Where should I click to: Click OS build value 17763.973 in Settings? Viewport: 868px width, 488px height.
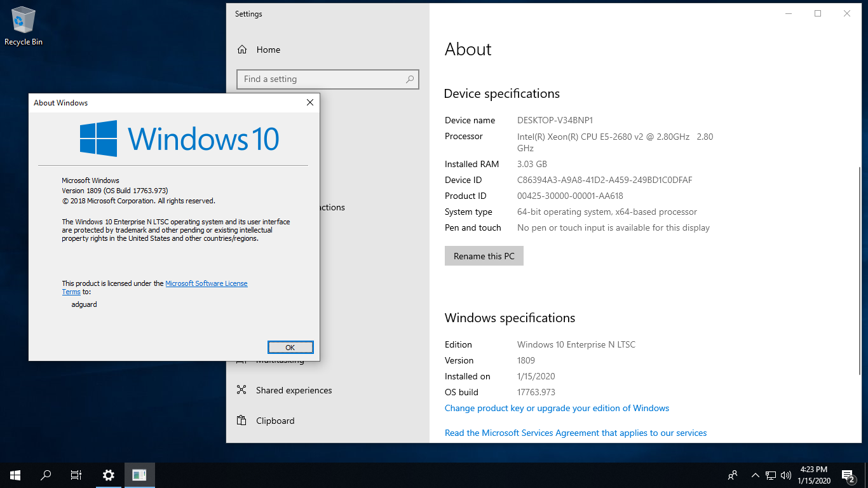pyautogui.click(x=536, y=392)
